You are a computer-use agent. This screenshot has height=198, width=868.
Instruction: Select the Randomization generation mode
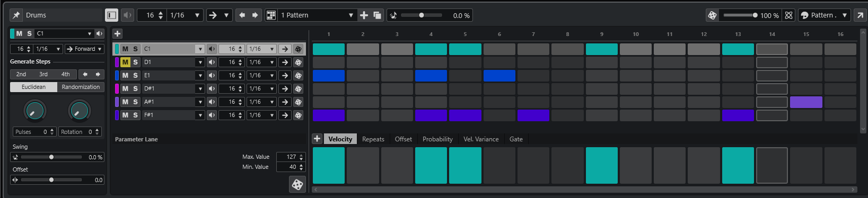[81, 87]
